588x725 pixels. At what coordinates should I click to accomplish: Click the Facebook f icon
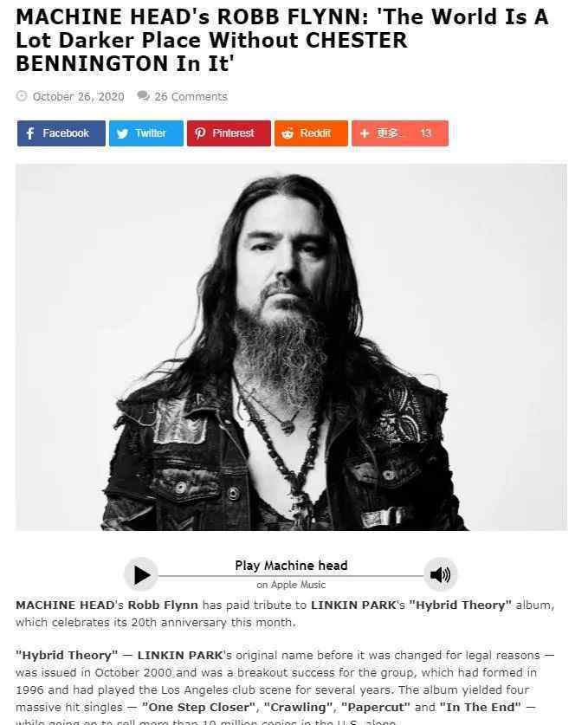click(x=30, y=133)
